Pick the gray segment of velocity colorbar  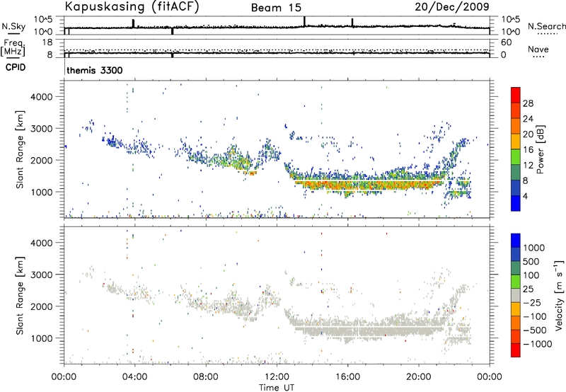coord(516,296)
